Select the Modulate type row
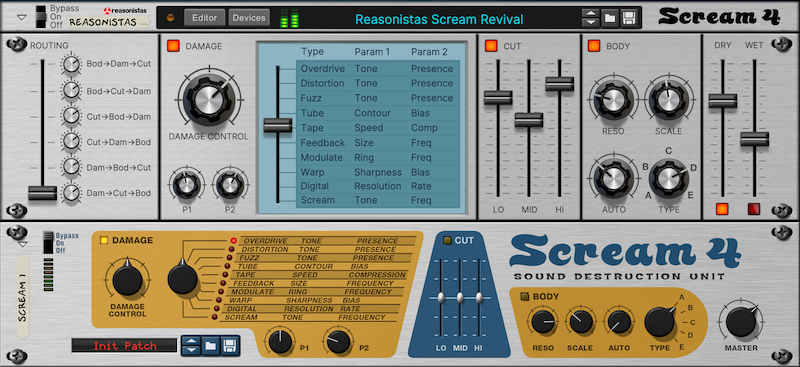The image size is (800, 367). click(378, 157)
